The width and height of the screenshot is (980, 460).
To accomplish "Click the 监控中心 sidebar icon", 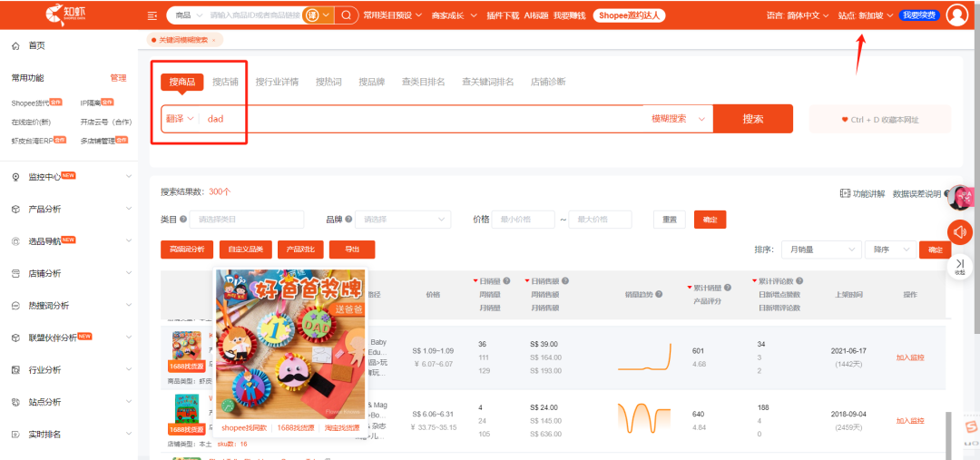I will (x=16, y=177).
